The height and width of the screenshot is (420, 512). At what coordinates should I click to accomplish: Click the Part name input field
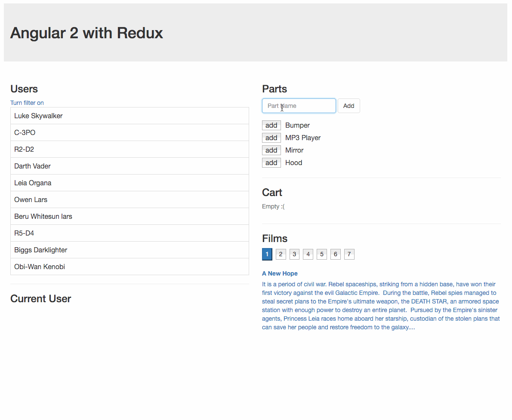click(299, 106)
